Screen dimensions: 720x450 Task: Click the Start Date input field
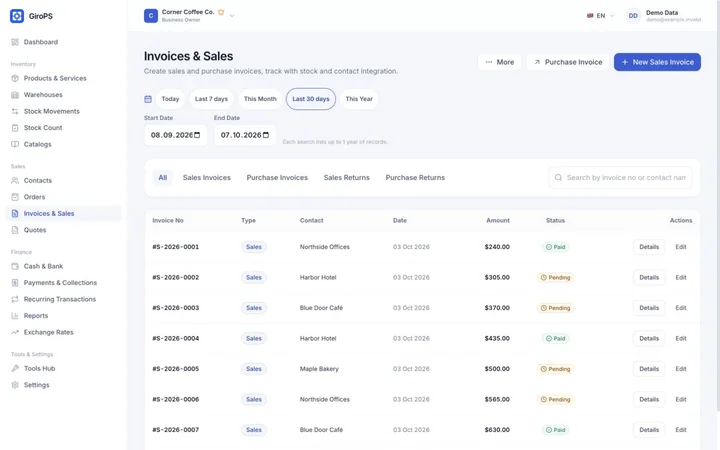click(x=175, y=135)
